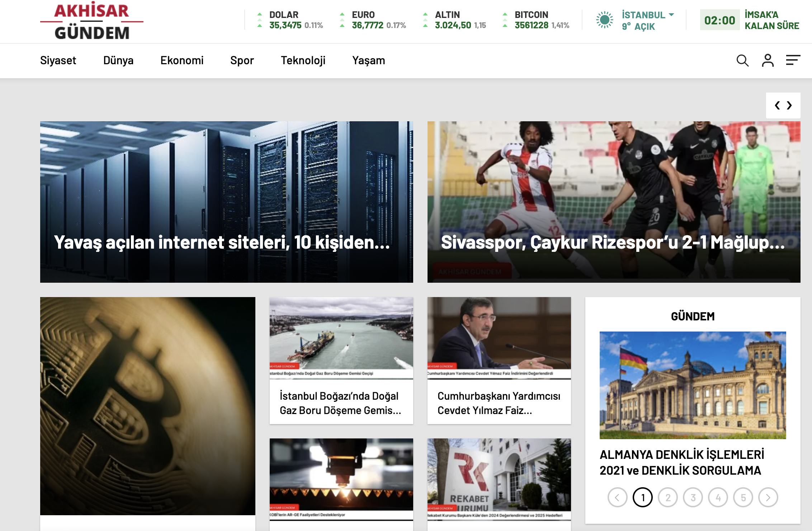Go to previous slide with left chevron
The image size is (812, 531).
pos(777,105)
